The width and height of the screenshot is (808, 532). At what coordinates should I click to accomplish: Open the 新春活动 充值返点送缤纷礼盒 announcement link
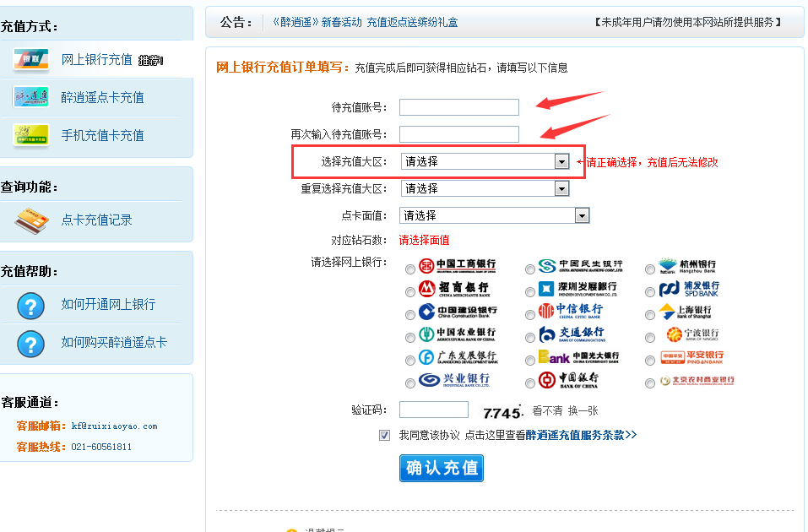pyautogui.click(x=365, y=22)
